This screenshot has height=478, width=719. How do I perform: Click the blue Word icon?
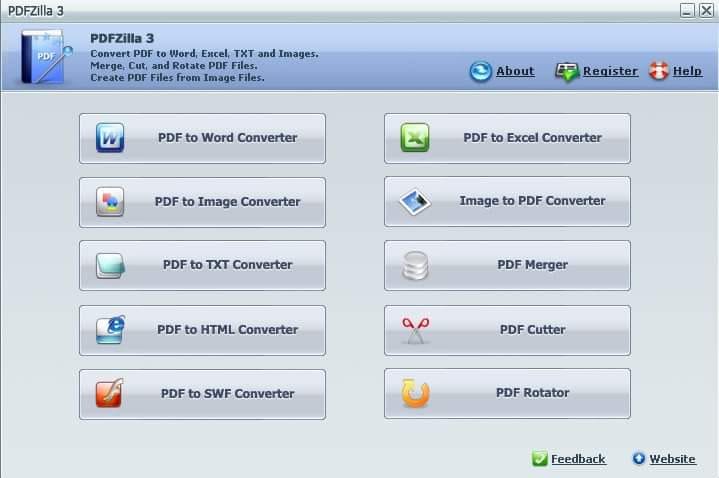click(x=110, y=138)
